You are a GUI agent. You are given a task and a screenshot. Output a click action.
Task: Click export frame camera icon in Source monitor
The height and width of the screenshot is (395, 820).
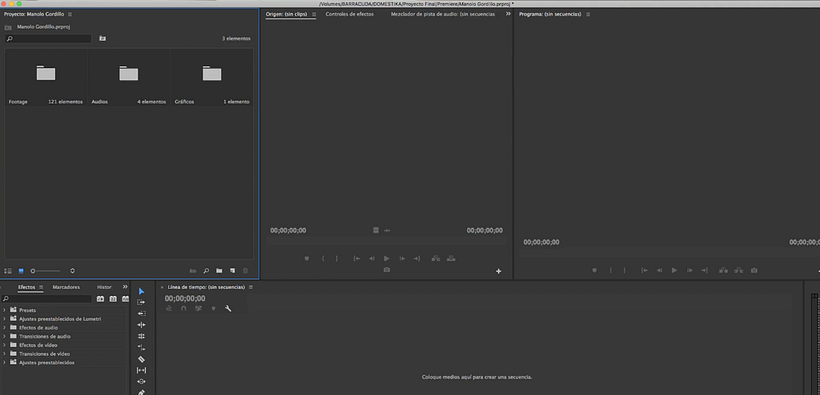click(x=386, y=270)
